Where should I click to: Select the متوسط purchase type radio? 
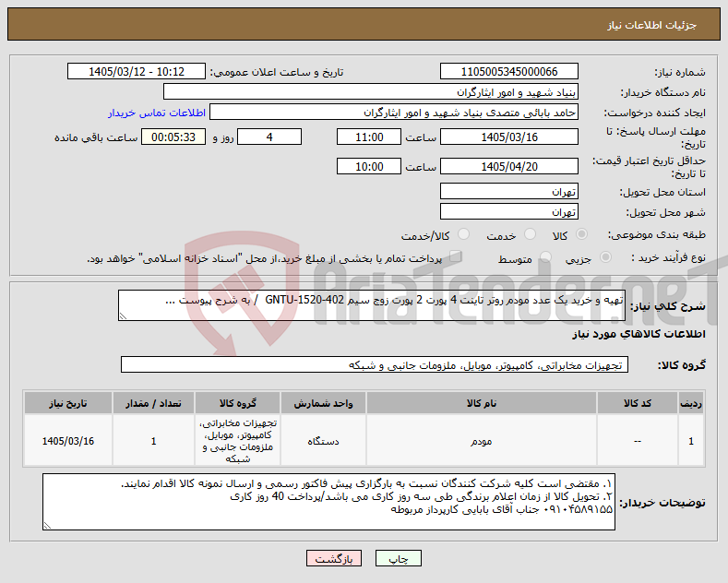[x=545, y=257]
